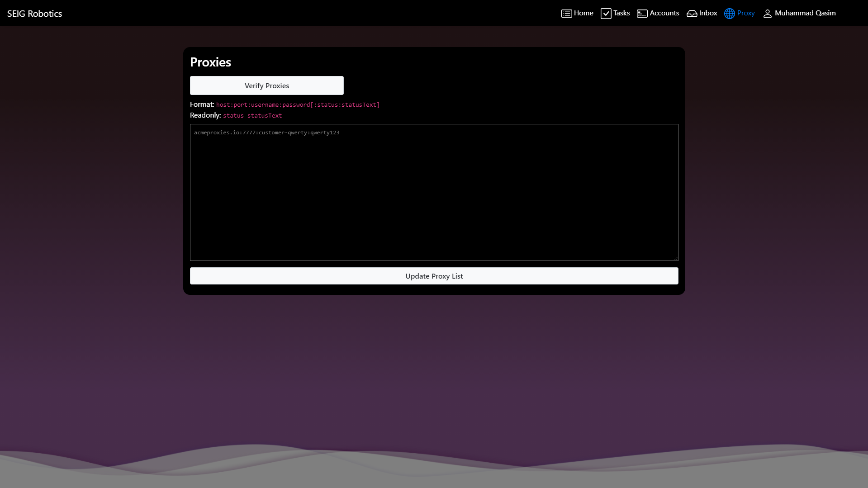
Task: Select the Proxy nav text link
Action: 745,13
